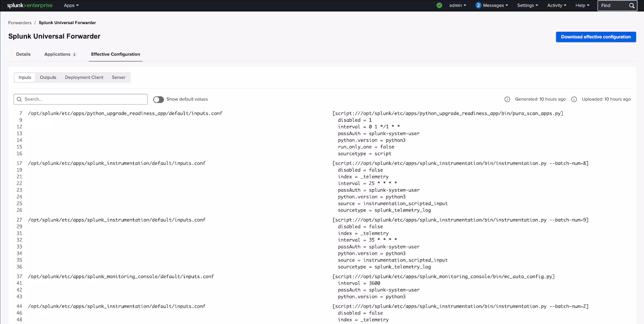The height and width of the screenshot is (324, 644).
Task: Switch to the Deployment Client tab
Action: pos(84,78)
